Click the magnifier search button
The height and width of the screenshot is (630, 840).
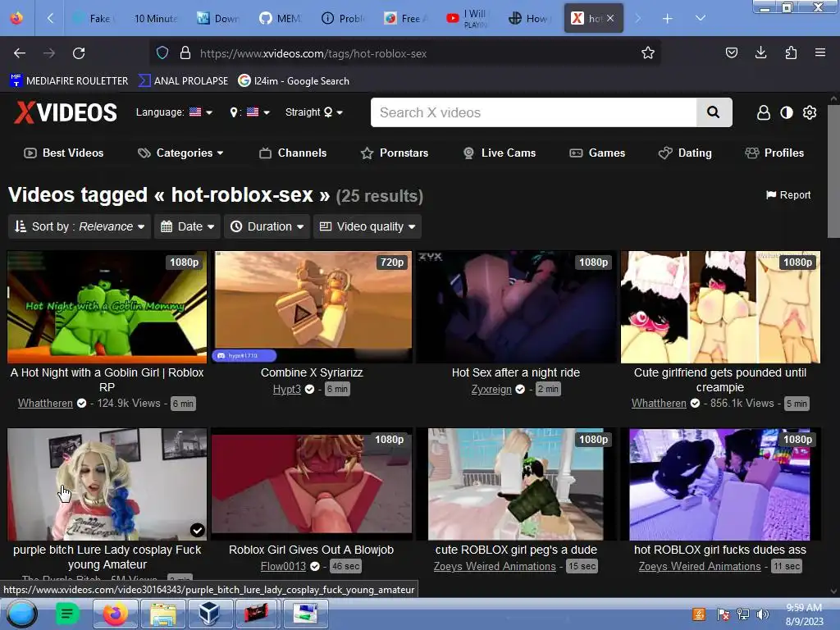click(714, 112)
